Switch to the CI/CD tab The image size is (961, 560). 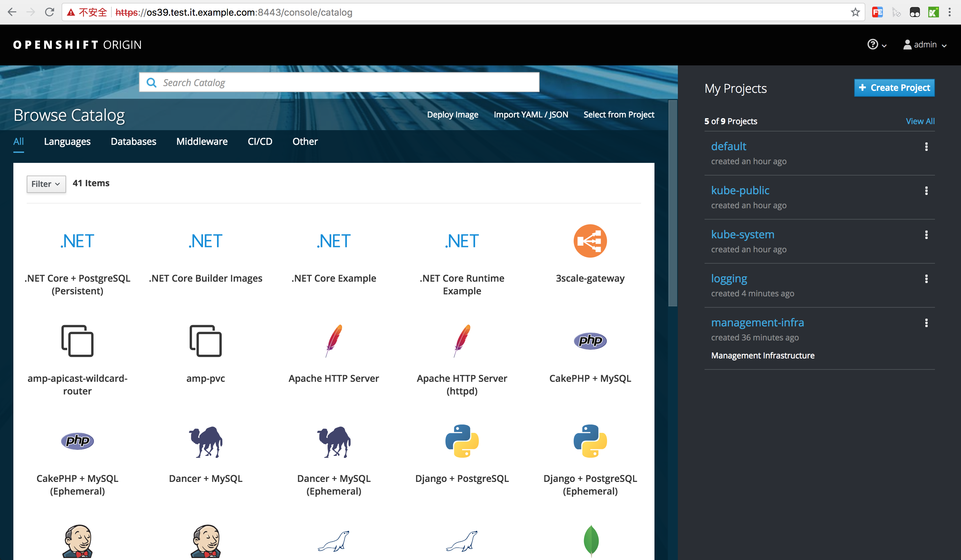(x=260, y=142)
